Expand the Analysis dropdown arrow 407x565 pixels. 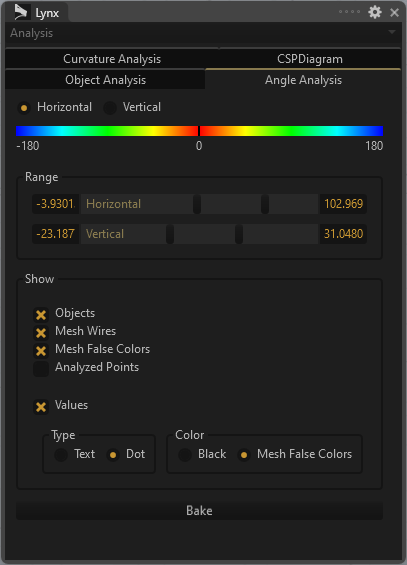(x=392, y=32)
